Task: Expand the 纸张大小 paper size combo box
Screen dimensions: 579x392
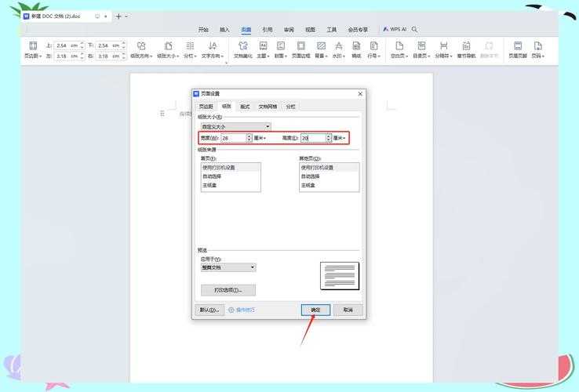Action: click(x=235, y=126)
